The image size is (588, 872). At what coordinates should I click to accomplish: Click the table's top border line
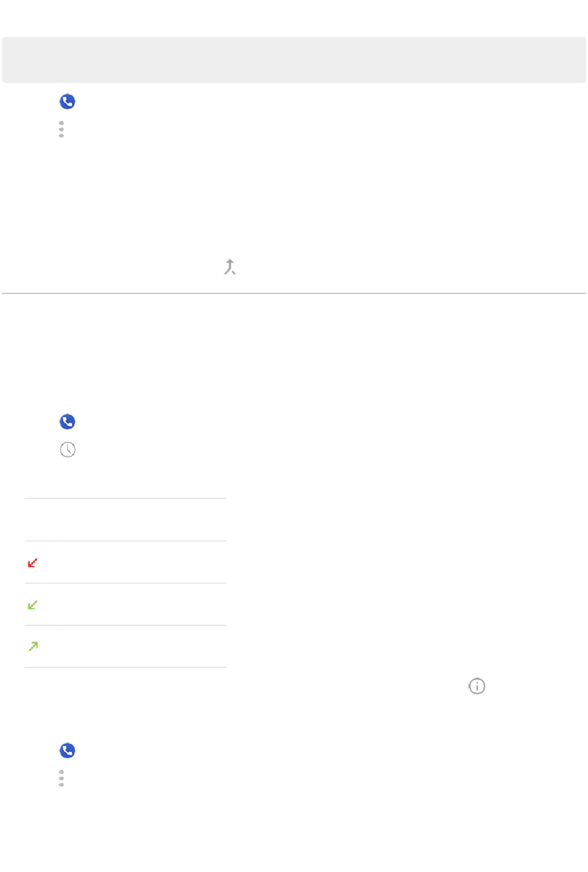[126, 499]
